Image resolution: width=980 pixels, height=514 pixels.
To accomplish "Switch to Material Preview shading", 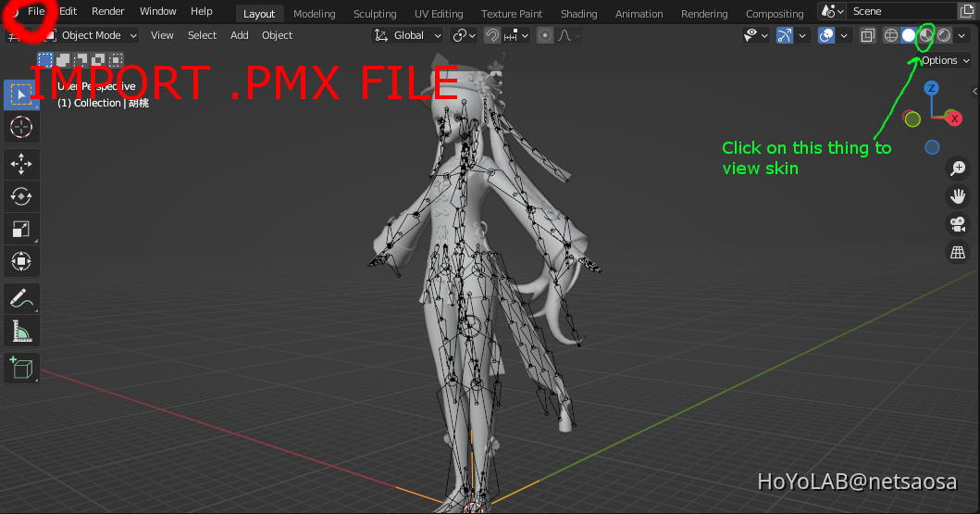I will pyautogui.click(x=925, y=35).
